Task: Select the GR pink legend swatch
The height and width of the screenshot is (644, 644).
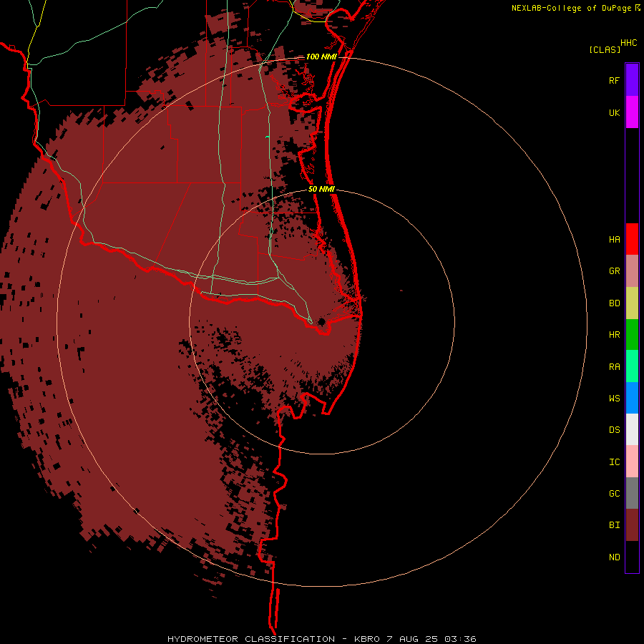Action: click(x=632, y=271)
